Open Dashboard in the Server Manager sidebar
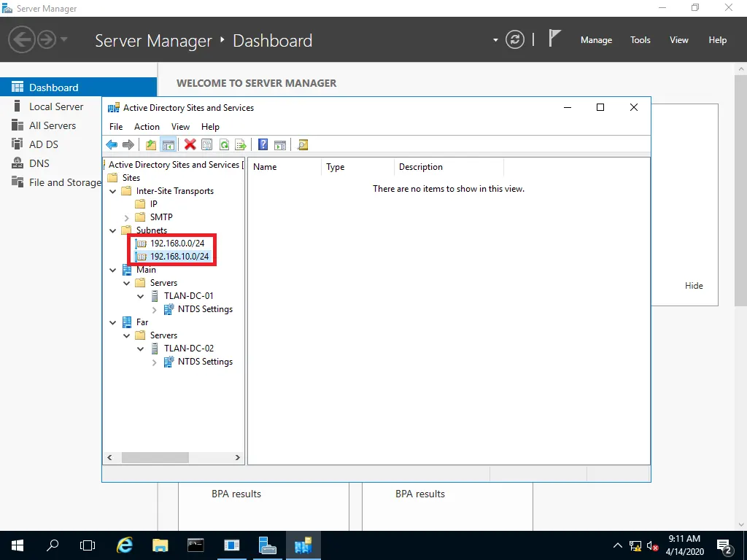 tap(78, 87)
